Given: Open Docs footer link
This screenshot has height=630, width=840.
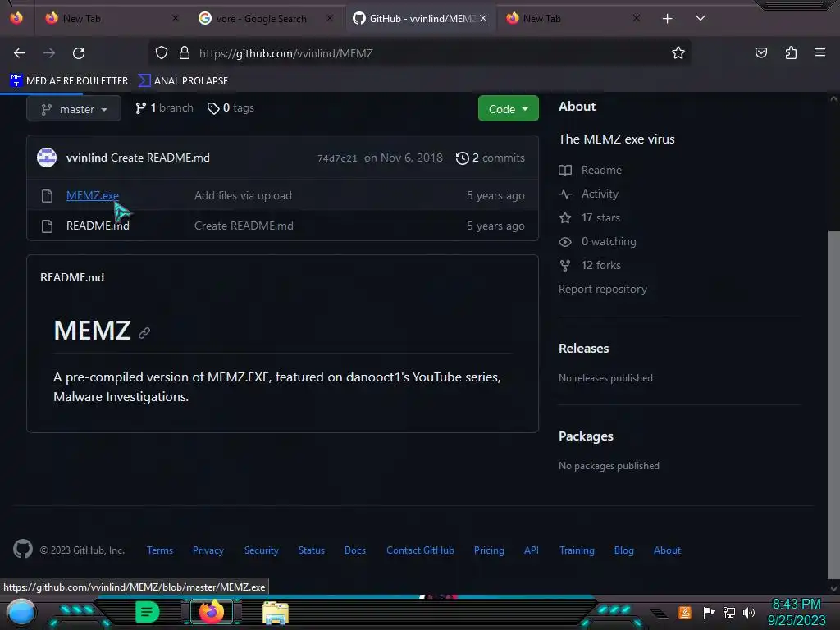Looking at the screenshot, I should [355, 550].
